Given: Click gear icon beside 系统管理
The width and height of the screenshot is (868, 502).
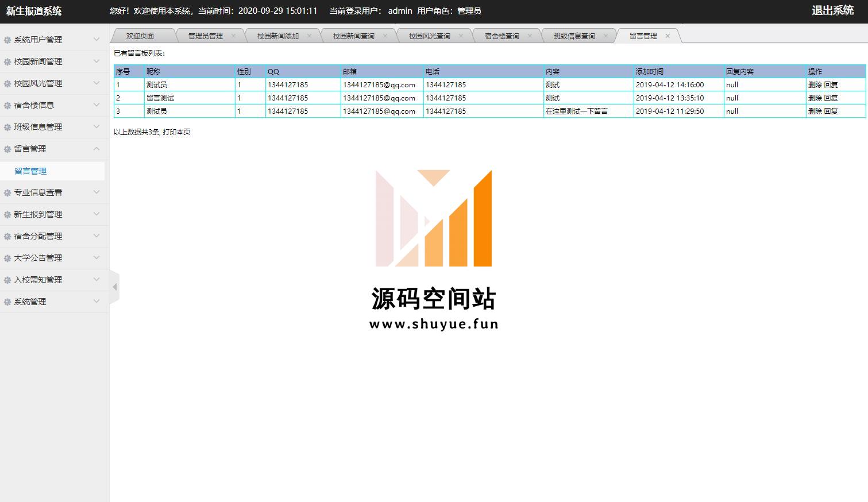Looking at the screenshot, I should pos(7,302).
